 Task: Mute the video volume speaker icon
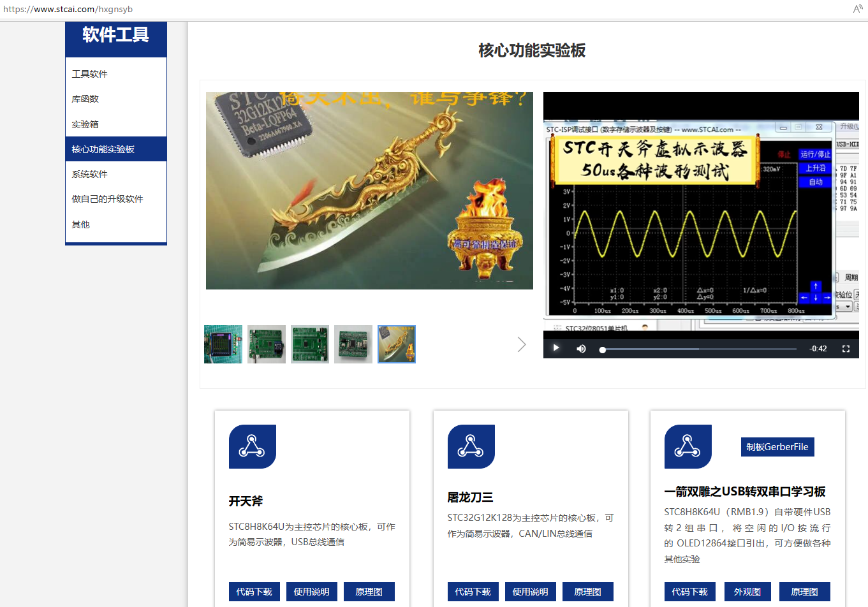[x=581, y=349]
